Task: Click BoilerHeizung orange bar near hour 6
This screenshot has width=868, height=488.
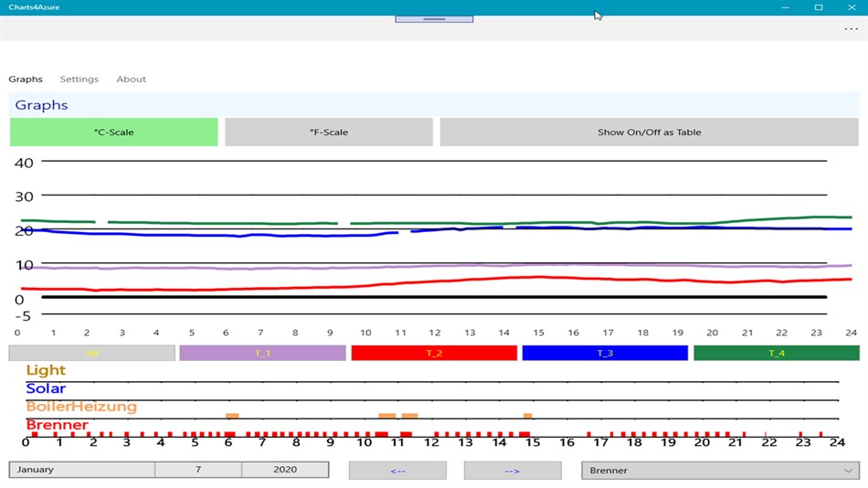Action: pos(232,416)
